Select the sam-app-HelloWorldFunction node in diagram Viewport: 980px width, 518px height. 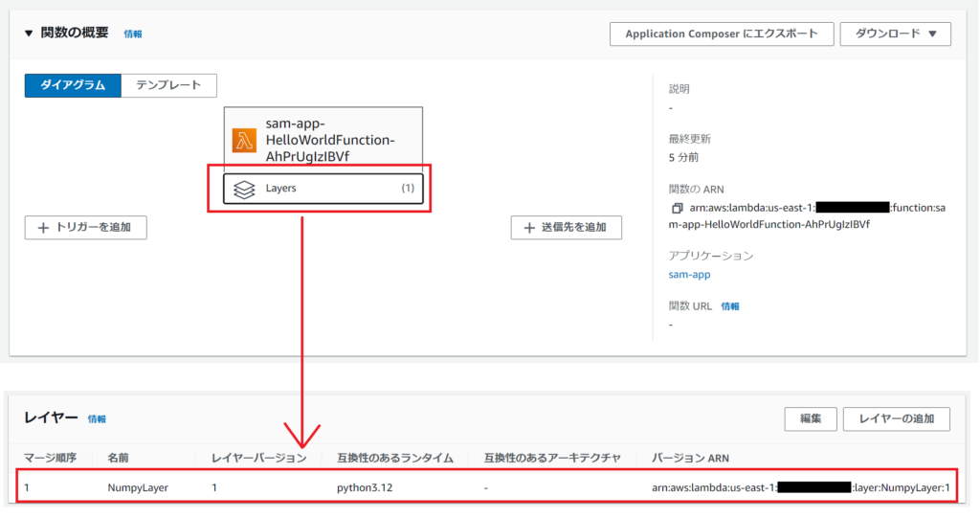(323, 140)
